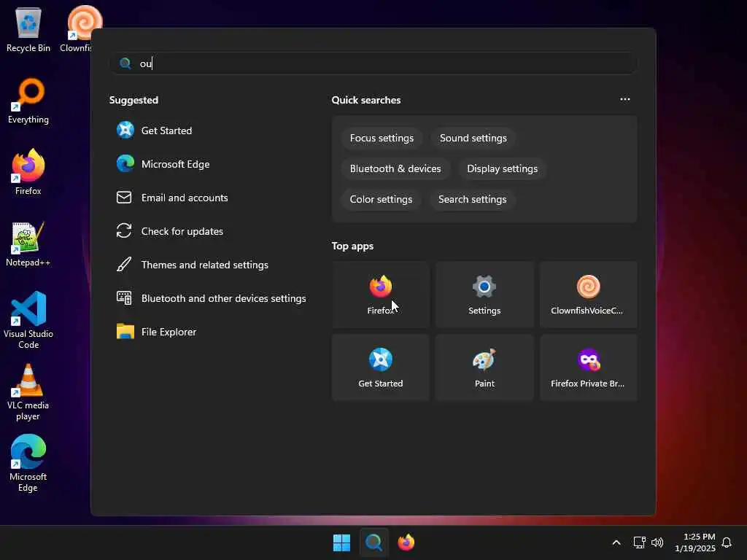
Task: Open Settings tile in Top apps
Action: click(x=484, y=295)
